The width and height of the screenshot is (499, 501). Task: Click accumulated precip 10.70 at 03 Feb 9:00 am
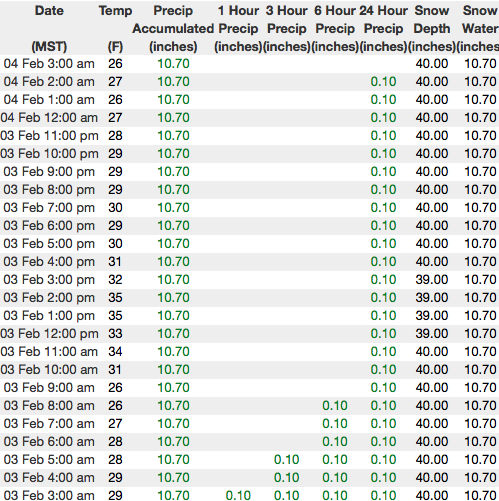tap(173, 388)
